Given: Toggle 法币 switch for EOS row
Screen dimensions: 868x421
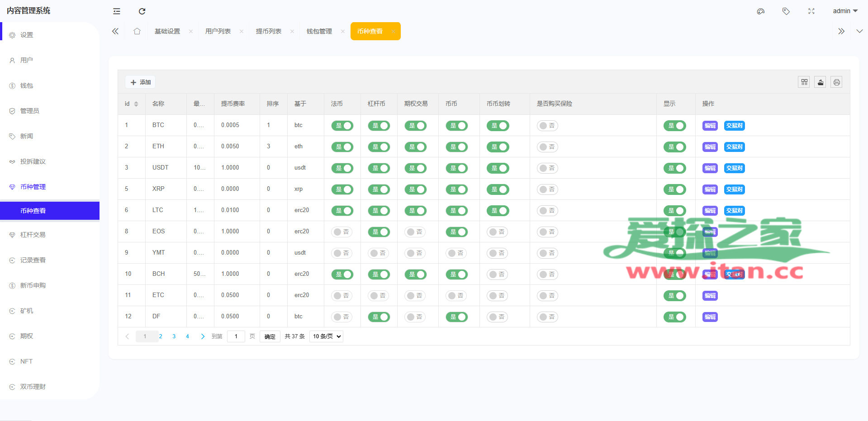Looking at the screenshot, I should click(x=342, y=232).
